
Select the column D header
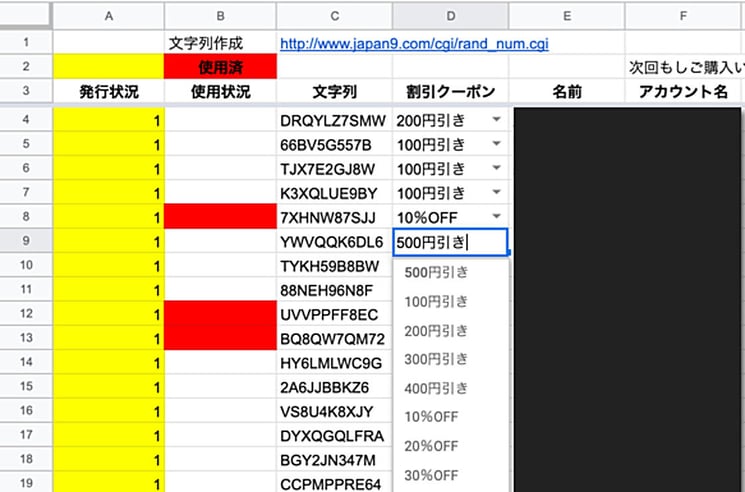[x=450, y=15]
